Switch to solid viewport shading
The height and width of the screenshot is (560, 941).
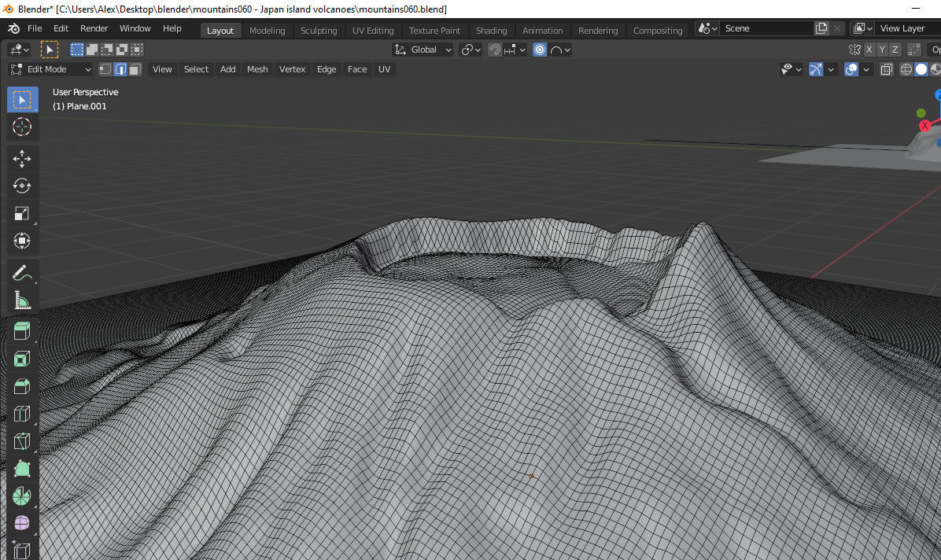(921, 70)
